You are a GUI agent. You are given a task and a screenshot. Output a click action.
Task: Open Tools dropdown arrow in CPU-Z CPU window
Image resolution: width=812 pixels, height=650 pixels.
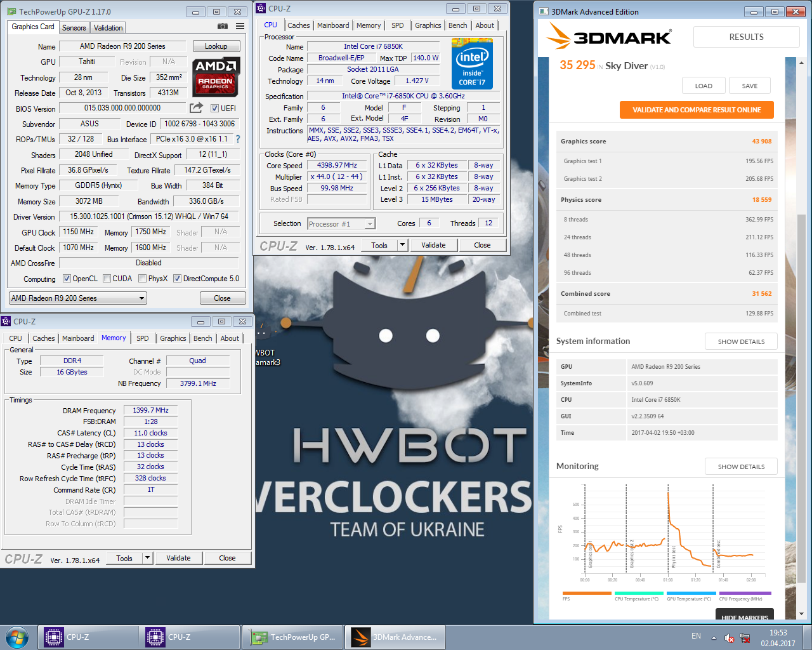pos(402,245)
